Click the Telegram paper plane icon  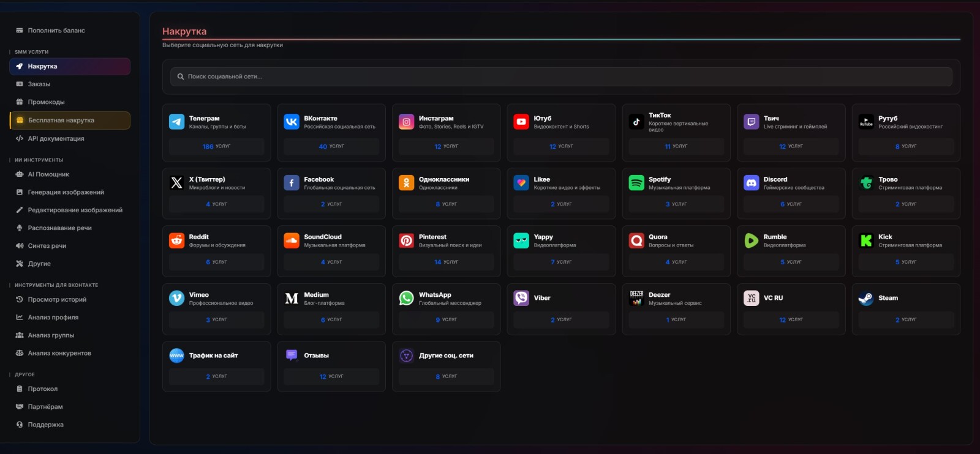176,122
